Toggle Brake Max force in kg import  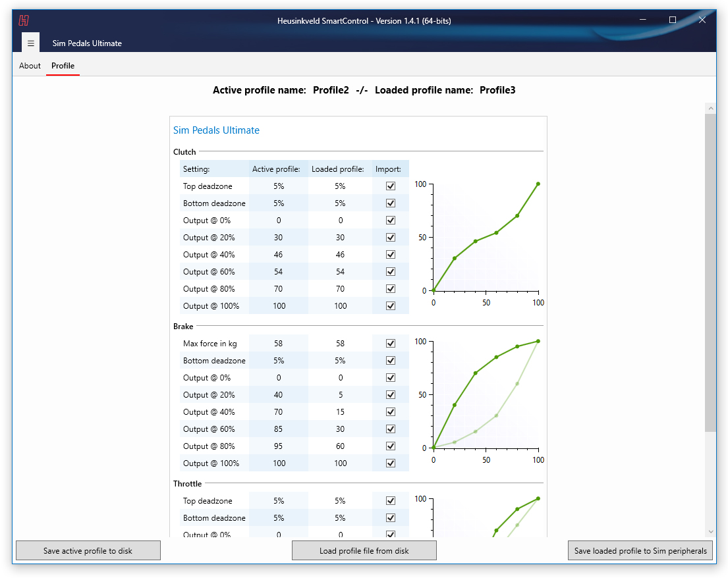coord(391,343)
